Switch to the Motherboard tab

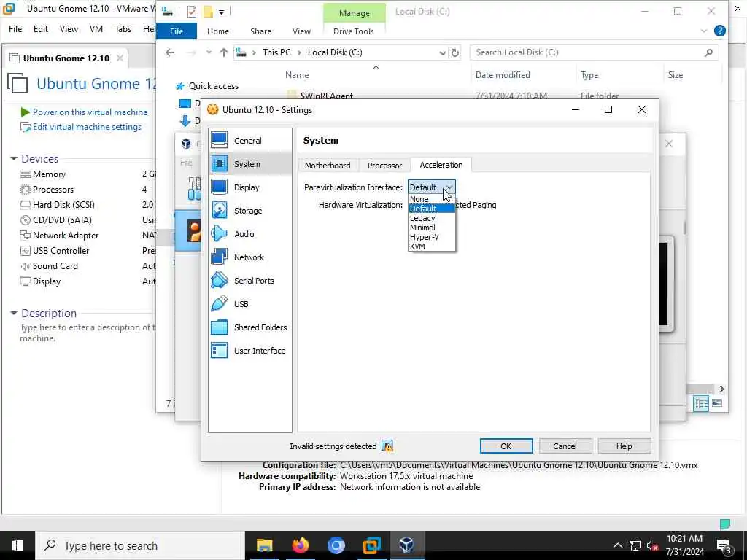tap(328, 166)
